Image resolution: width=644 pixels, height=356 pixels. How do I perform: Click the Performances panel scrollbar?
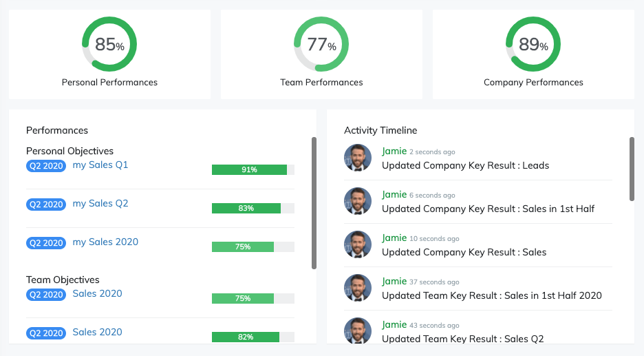point(314,202)
